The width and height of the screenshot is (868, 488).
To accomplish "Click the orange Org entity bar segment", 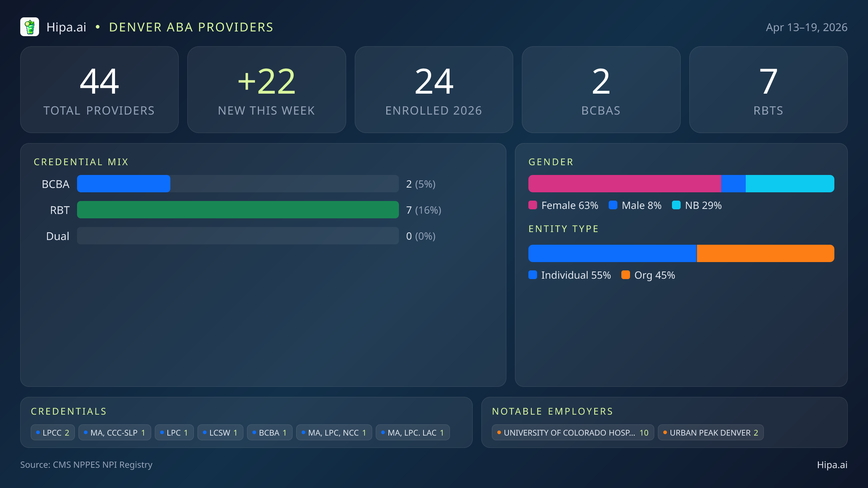I will click(765, 253).
